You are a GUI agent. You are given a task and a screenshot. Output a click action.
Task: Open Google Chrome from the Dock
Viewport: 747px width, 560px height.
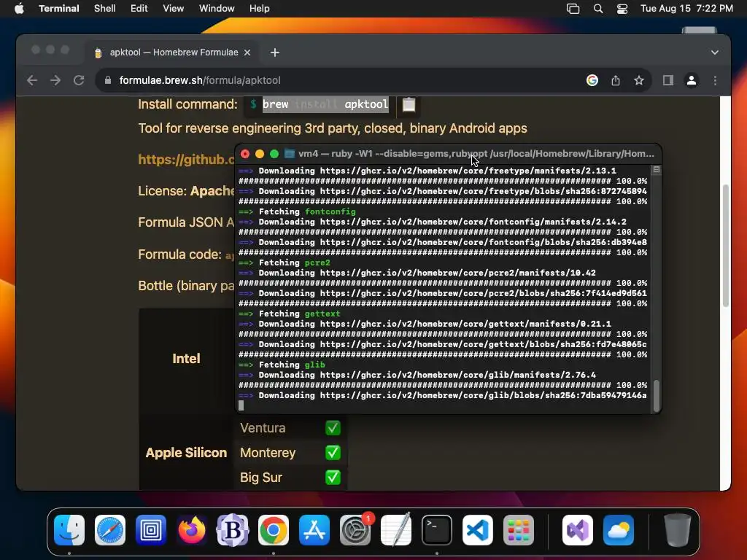coord(274,530)
